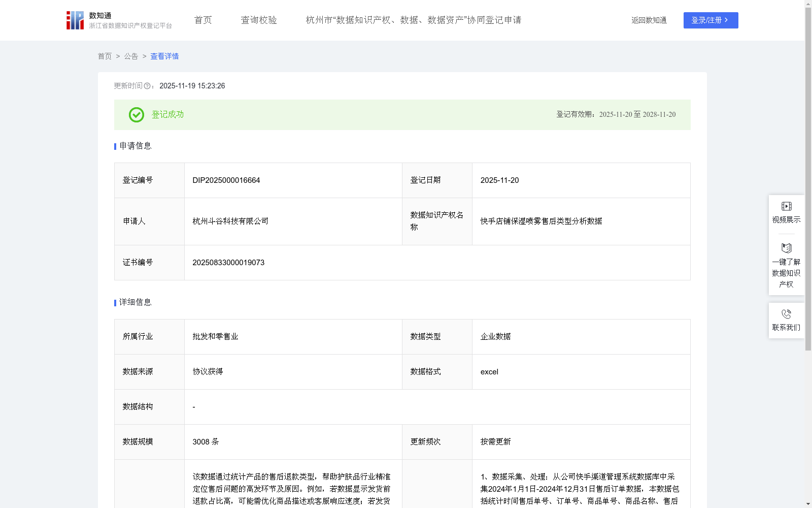Viewport: 812px width, 508px height.
Task: Open the 视频展示 video icon on right sidebar
Action: [x=786, y=206]
